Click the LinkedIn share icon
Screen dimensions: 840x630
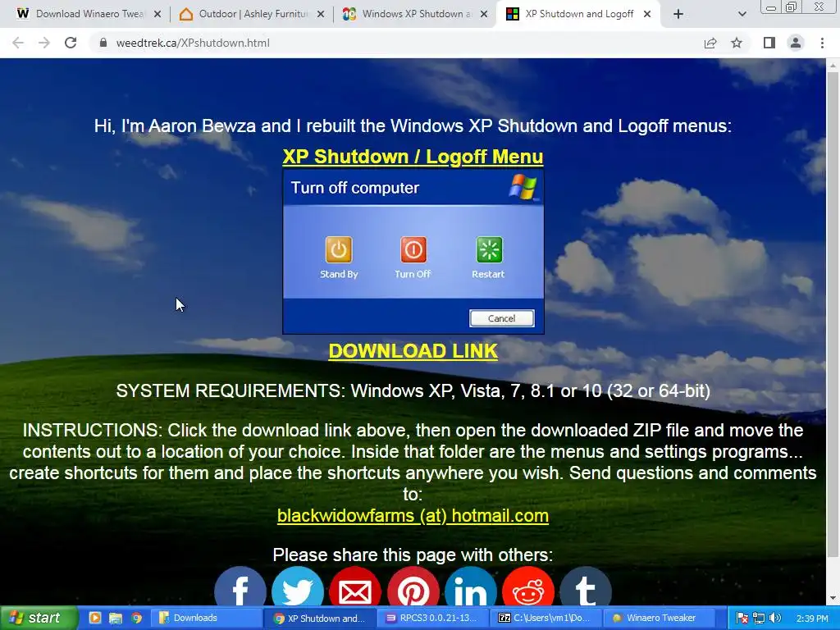tap(470, 587)
